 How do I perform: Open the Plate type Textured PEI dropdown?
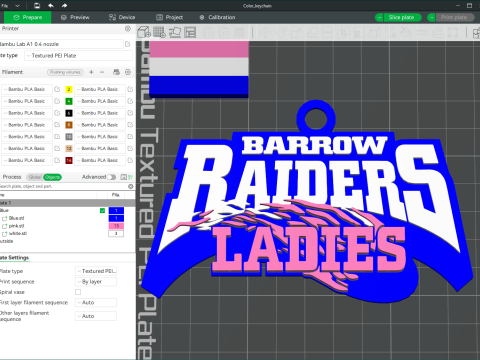pyautogui.click(x=78, y=56)
